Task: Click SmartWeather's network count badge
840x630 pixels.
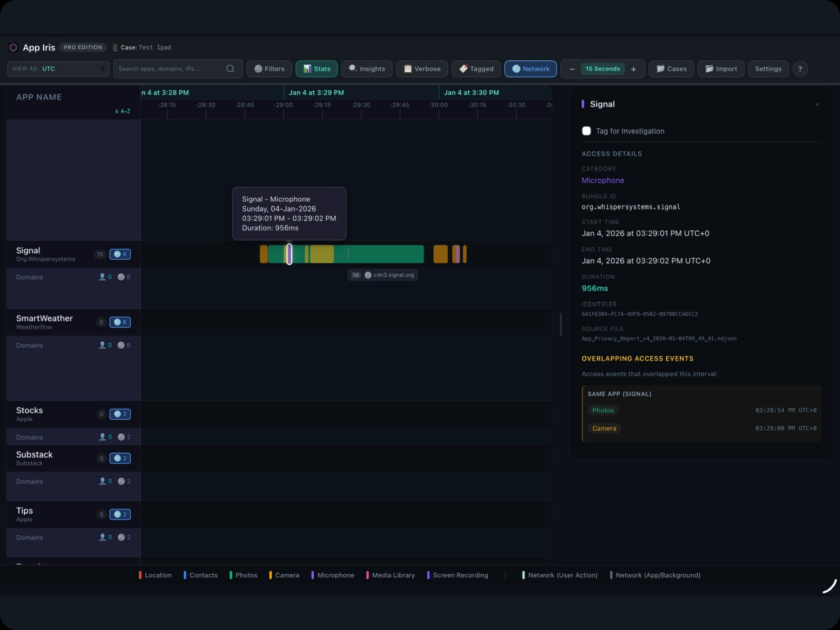Action: (x=120, y=322)
